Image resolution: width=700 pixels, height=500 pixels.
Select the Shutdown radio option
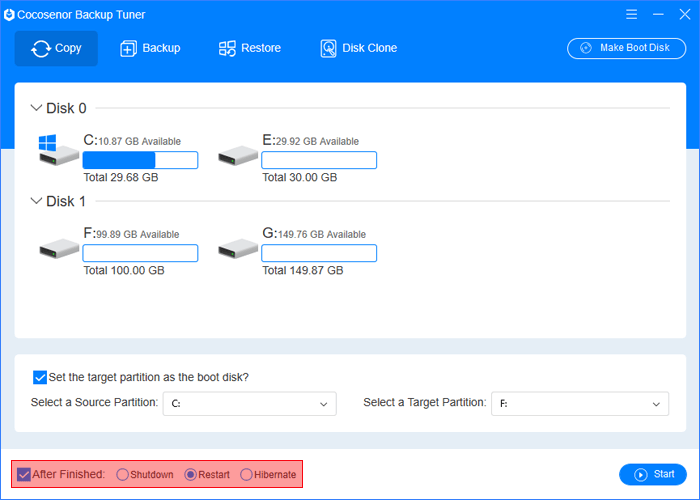click(122, 474)
